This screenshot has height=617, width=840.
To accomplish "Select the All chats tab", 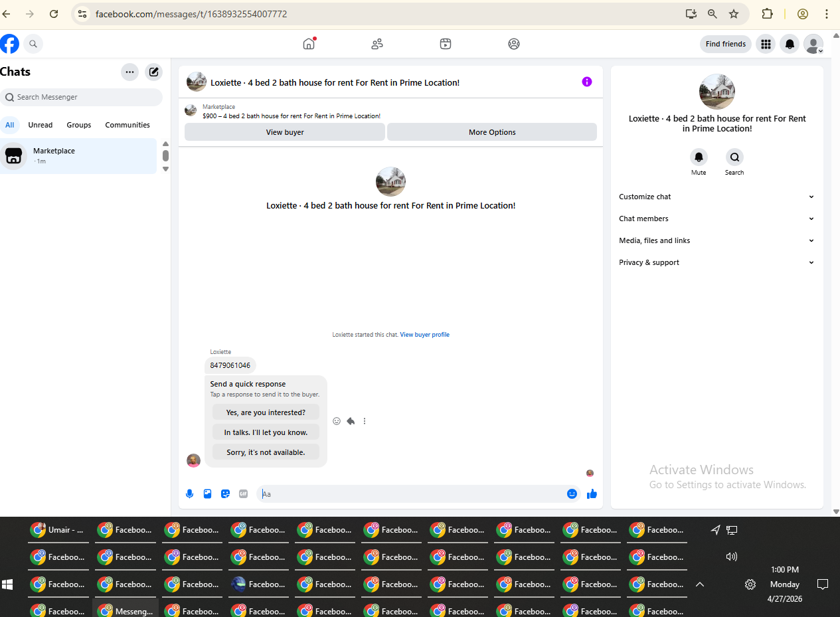I will [10, 125].
